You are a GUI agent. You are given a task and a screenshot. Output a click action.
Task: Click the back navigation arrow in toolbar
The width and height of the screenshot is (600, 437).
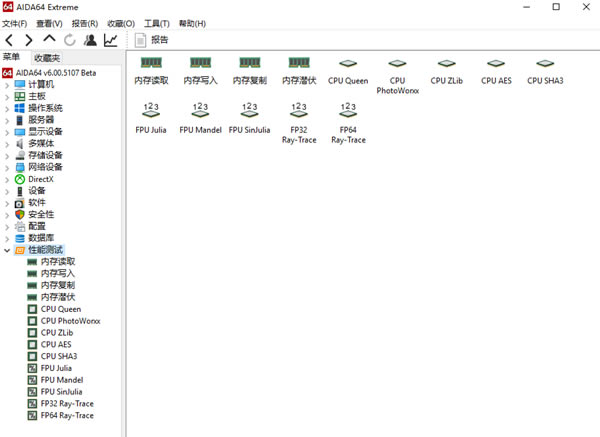pos(10,40)
